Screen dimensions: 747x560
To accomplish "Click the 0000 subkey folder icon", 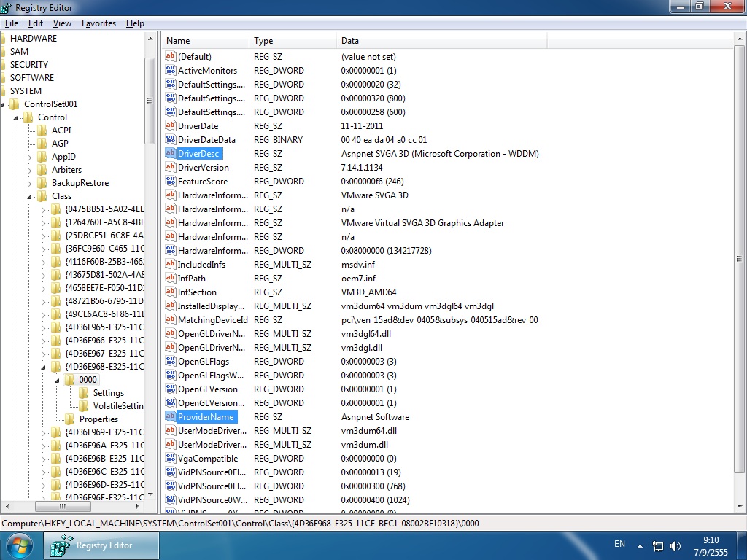I will tap(69, 379).
